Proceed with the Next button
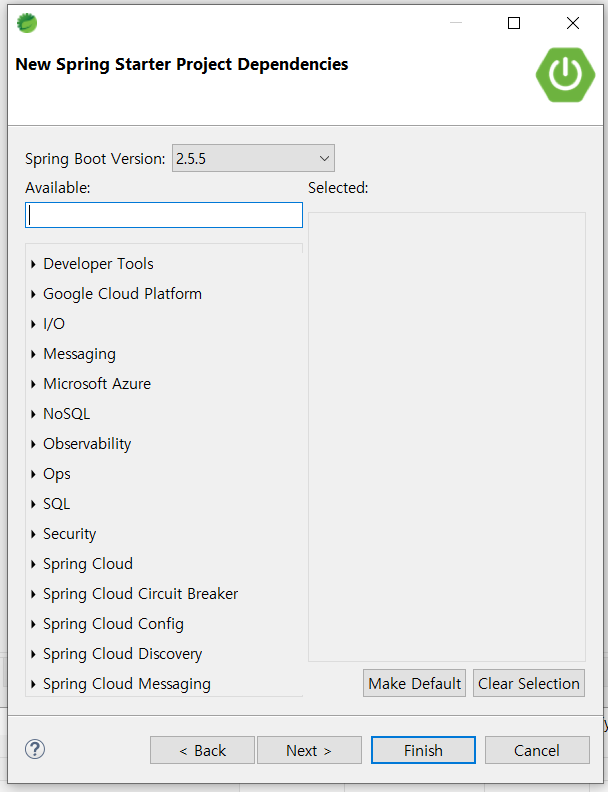Image resolution: width=608 pixels, height=792 pixels. coord(309,750)
